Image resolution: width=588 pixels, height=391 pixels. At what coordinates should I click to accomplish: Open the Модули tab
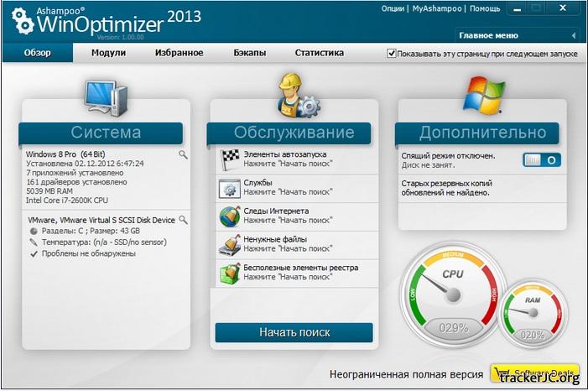(x=108, y=53)
